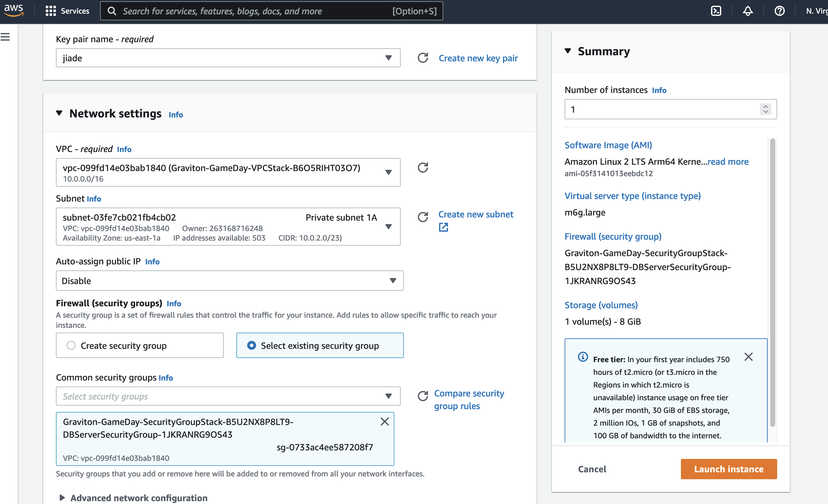This screenshot has height=504, width=828.
Task: Open the side navigation hamburger menu
Action: click(5, 37)
